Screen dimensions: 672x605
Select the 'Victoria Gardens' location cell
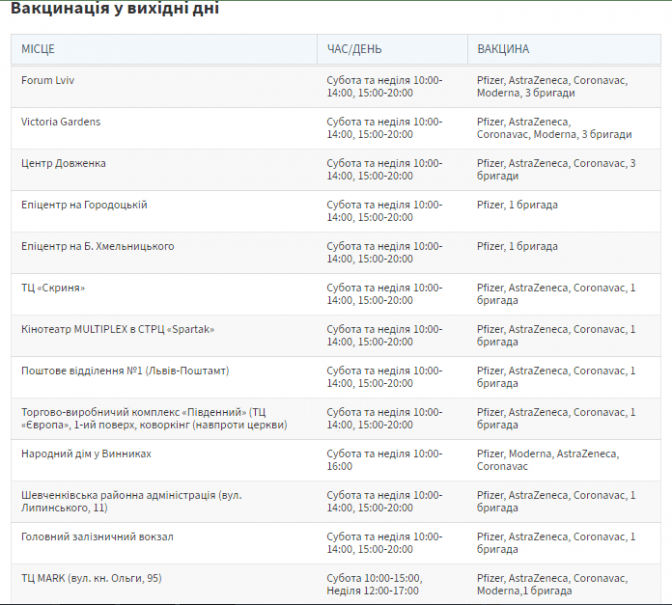[61, 122]
